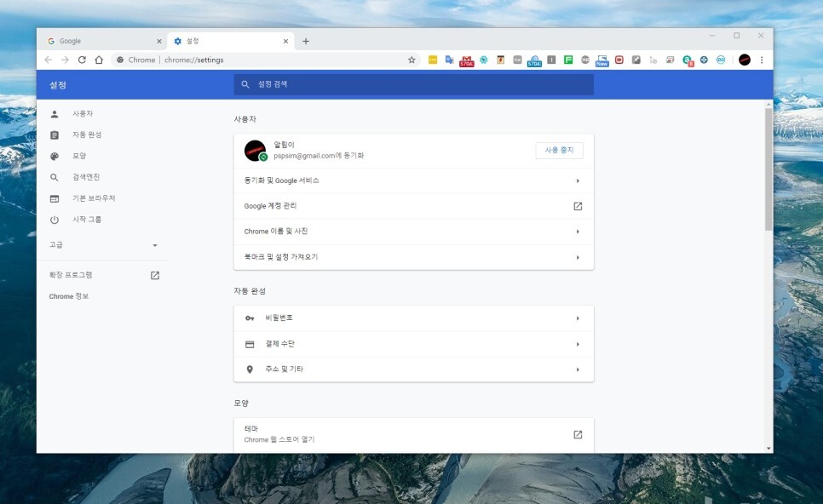Image resolution: width=823 pixels, height=504 pixels.
Task: Click the external link icon beside 테마
Action: tap(578, 434)
